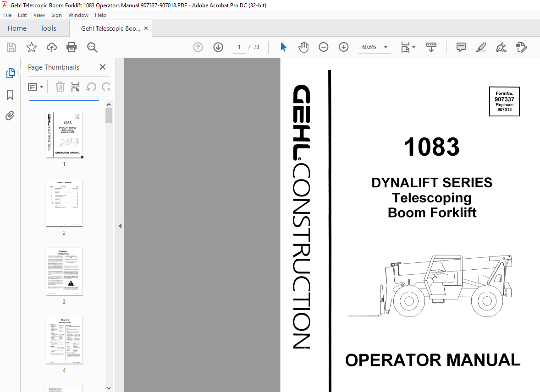Select page 2 Table of Contents thumbnail
Image resolution: width=540 pixels, height=392 pixels.
tap(64, 203)
